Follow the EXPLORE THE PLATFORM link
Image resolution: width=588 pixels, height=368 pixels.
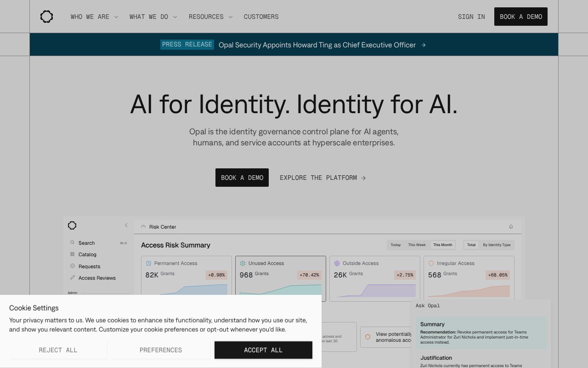(322, 178)
